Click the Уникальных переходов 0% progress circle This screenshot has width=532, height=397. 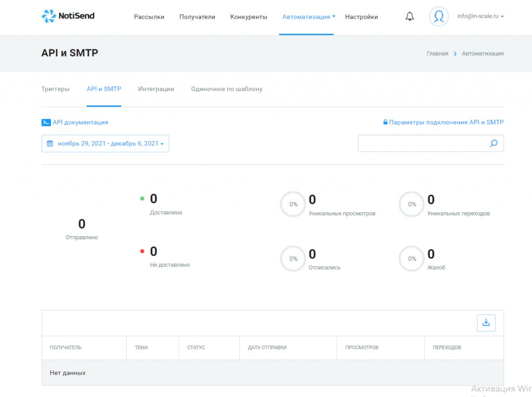point(411,204)
